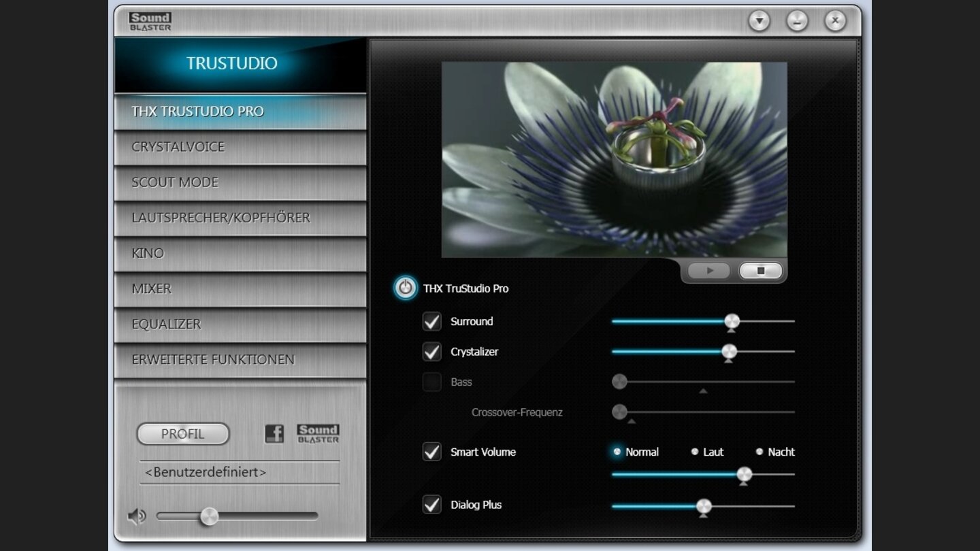Toggle the disabled Bass checkbox

(432, 382)
